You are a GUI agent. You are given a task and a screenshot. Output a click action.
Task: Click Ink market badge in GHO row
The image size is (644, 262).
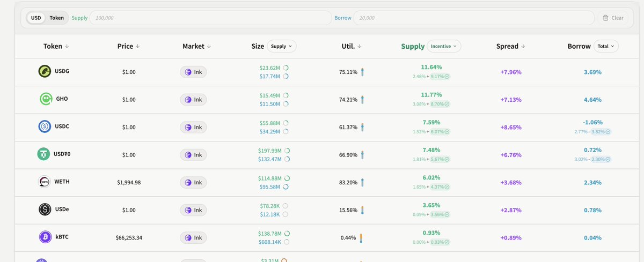pyautogui.click(x=193, y=100)
